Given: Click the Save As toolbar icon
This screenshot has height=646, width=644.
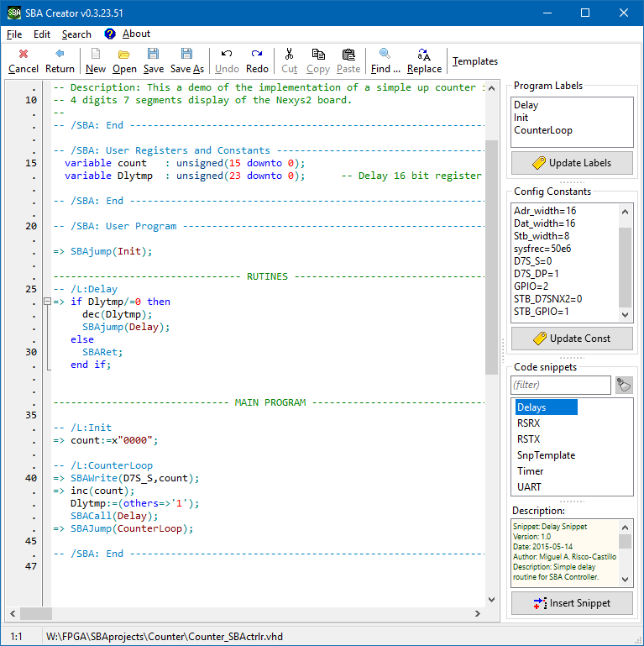Looking at the screenshot, I should pos(186,54).
